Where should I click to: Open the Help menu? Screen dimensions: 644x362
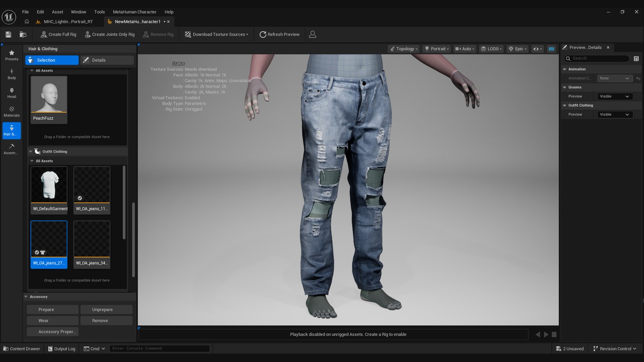tap(169, 12)
